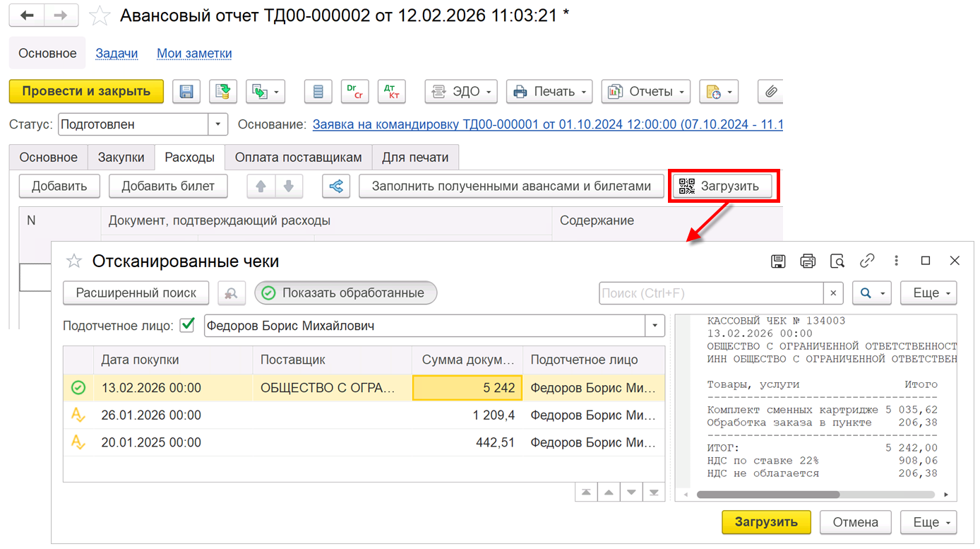Open the Мои заметки tab
The width and height of the screenshot is (980, 549).
(194, 53)
